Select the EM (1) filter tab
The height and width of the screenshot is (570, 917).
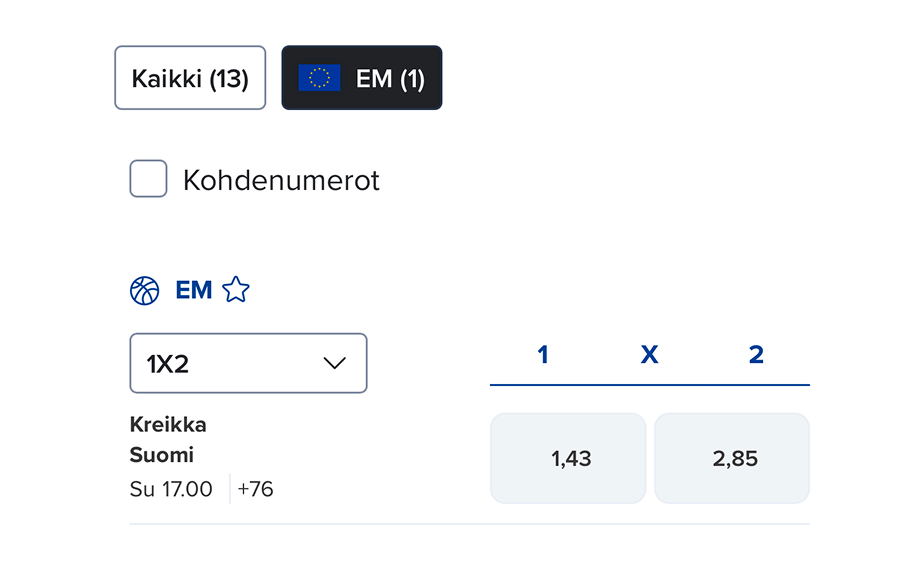362,78
